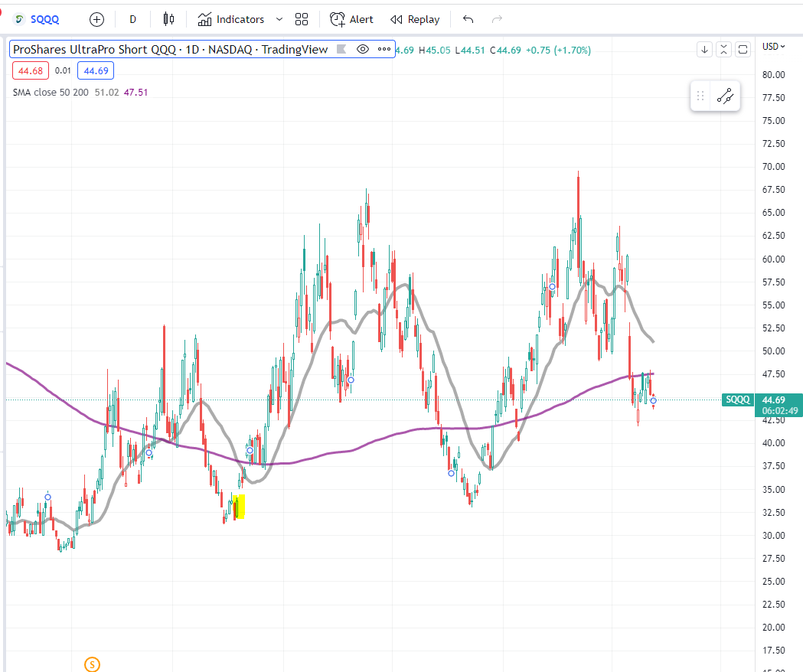The width and height of the screenshot is (803, 672).
Task: Redo the chart action
Action: 497,19
